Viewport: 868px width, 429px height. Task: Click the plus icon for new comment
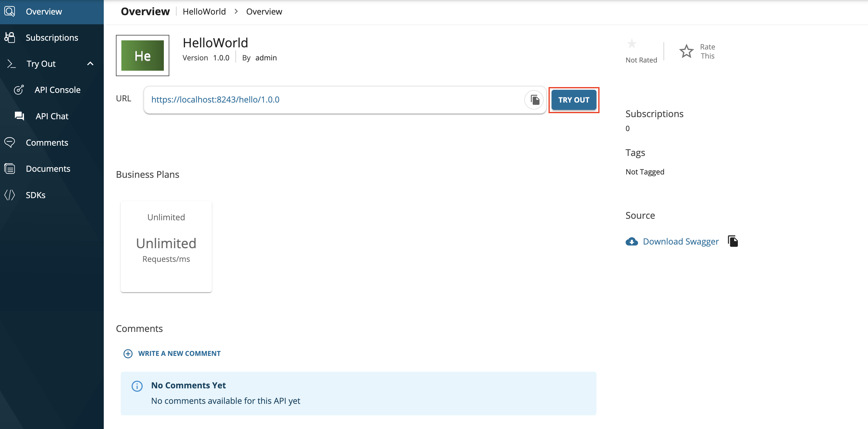128,353
